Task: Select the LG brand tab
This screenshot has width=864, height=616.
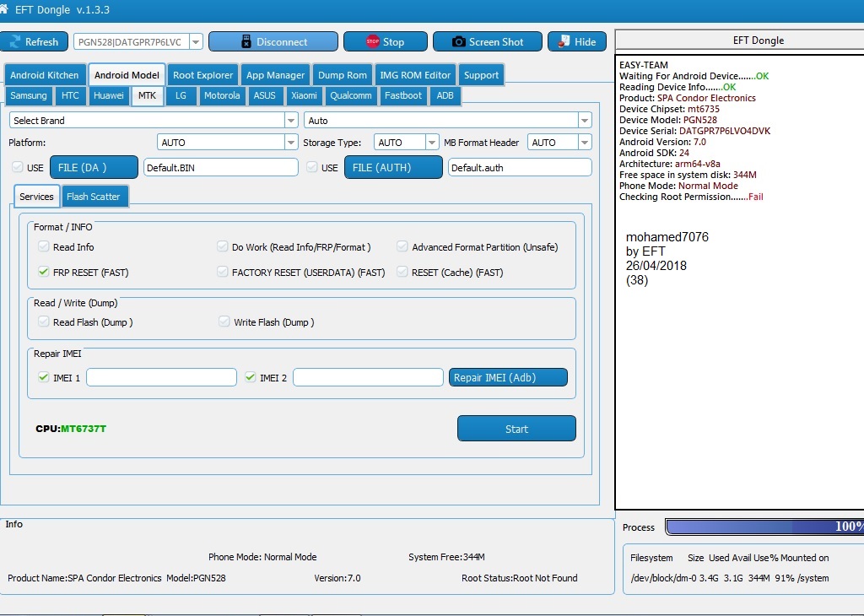Action: pos(181,95)
